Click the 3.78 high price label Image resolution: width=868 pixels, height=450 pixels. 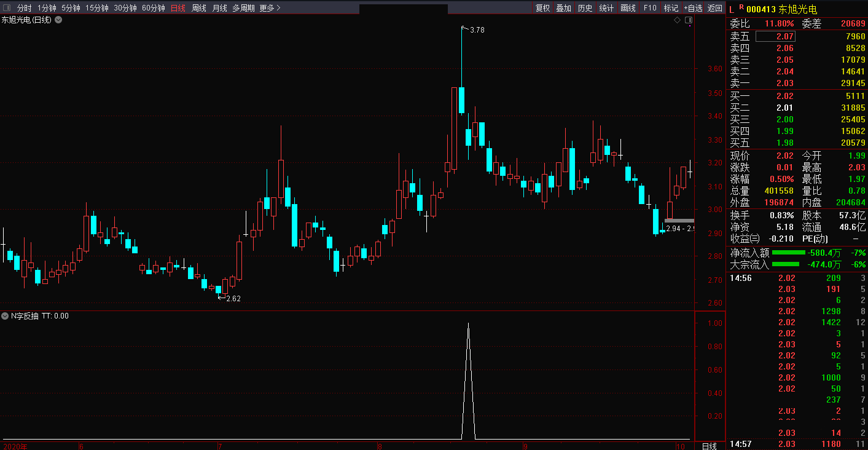tap(477, 30)
